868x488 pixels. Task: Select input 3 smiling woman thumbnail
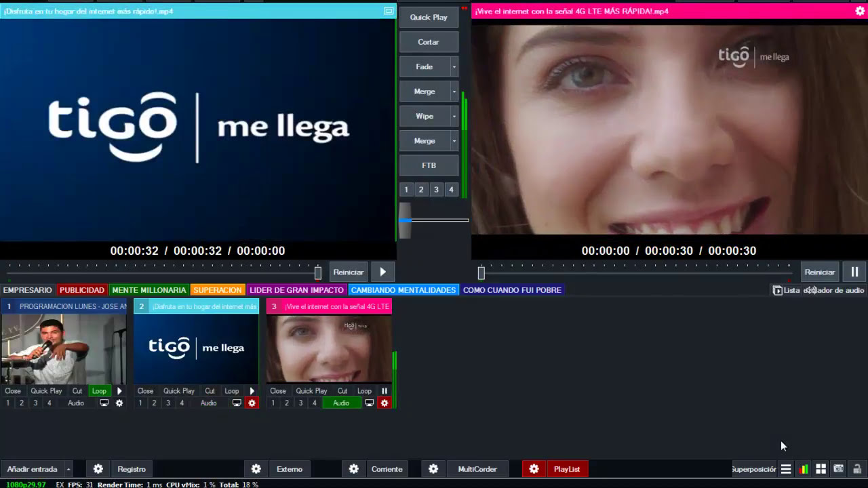(x=329, y=348)
